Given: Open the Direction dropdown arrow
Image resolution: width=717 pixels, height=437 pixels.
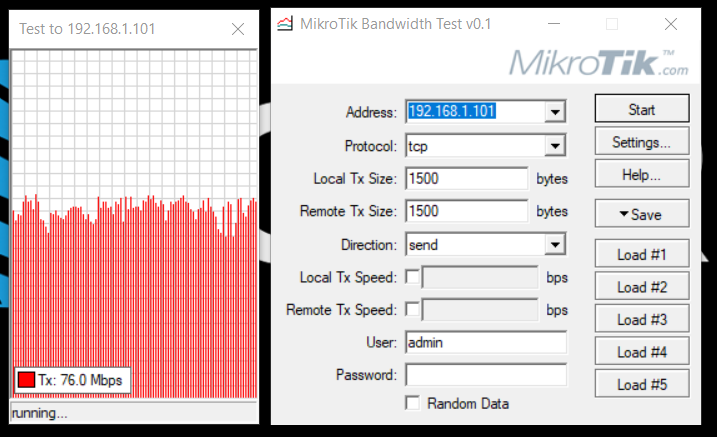Looking at the screenshot, I should point(555,245).
